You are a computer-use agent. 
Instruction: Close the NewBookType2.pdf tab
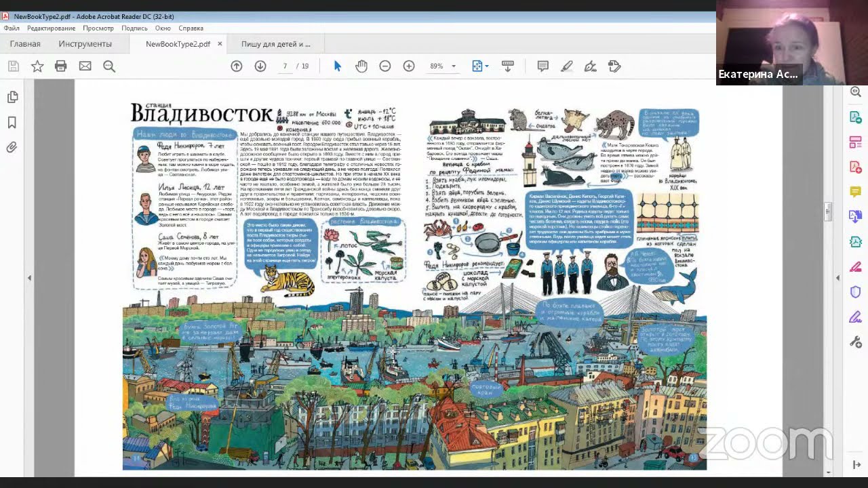point(220,44)
